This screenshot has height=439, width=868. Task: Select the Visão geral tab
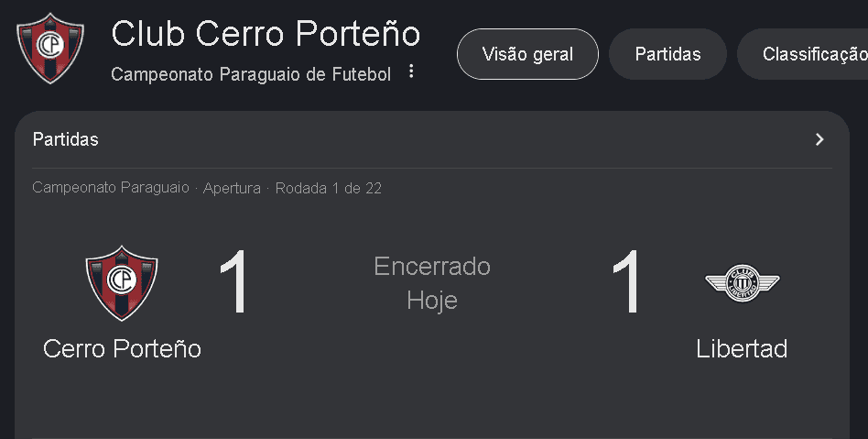point(527,54)
